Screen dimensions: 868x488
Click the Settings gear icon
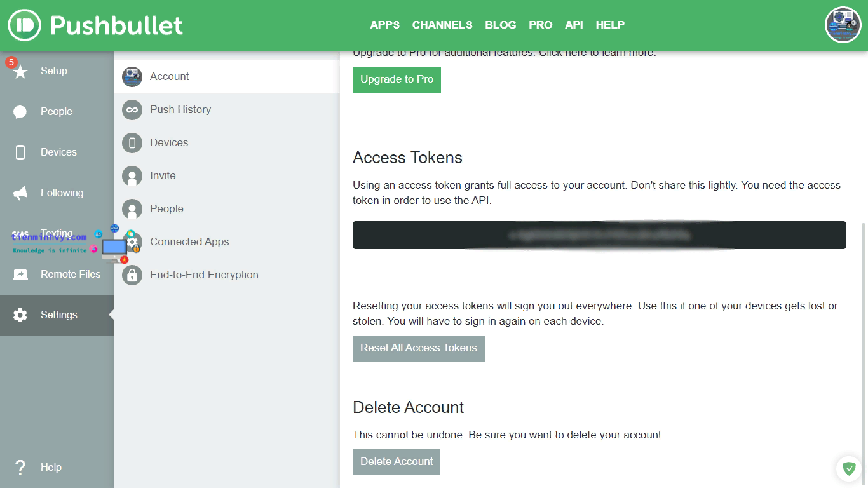[x=20, y=315]
